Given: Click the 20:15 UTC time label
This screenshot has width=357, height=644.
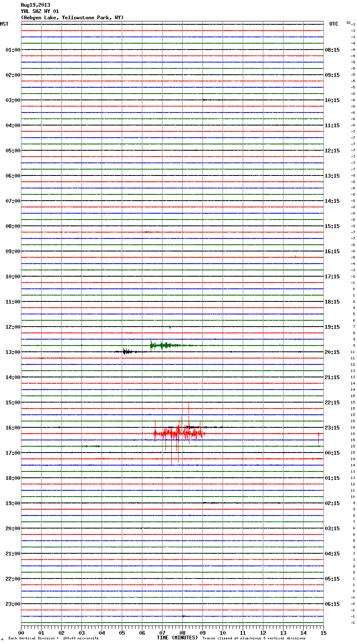Looking at the screenshot, I should pyautogui.click(x=332, y=352).
